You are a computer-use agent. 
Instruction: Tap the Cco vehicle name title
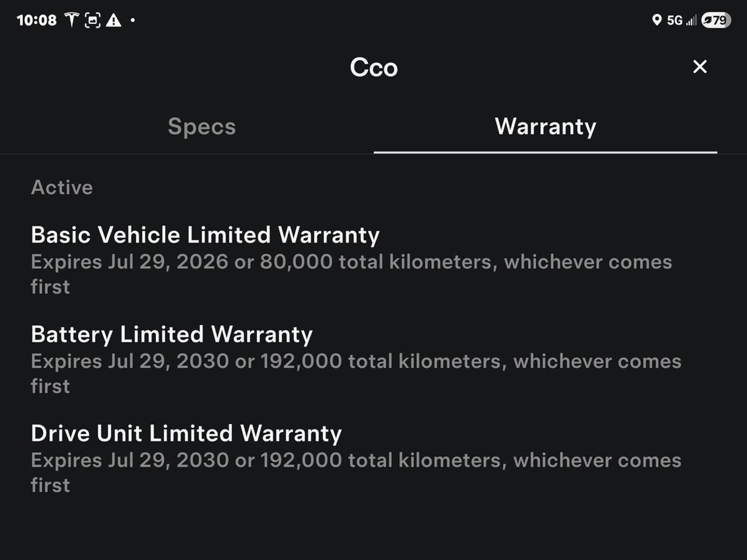point(373,67)
